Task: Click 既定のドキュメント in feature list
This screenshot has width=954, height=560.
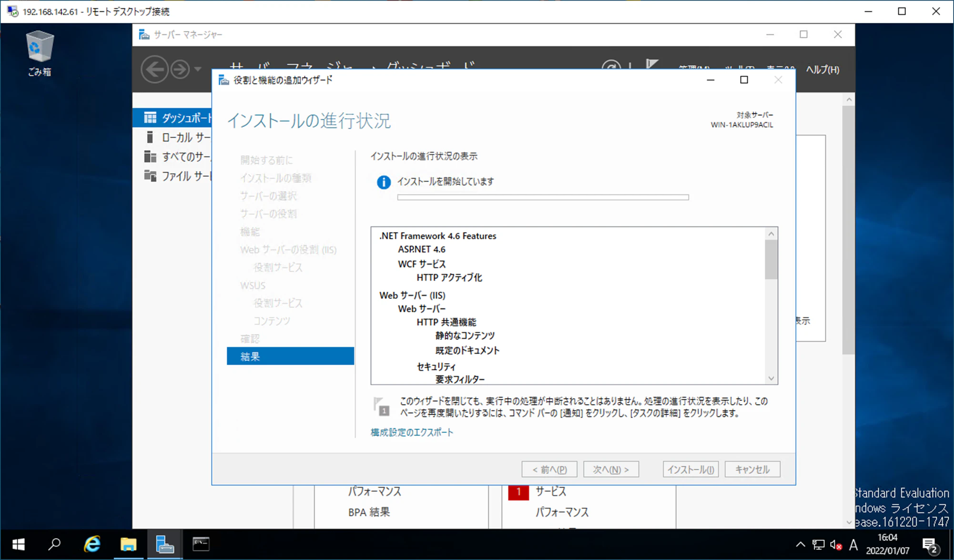Action: (467, 350)
